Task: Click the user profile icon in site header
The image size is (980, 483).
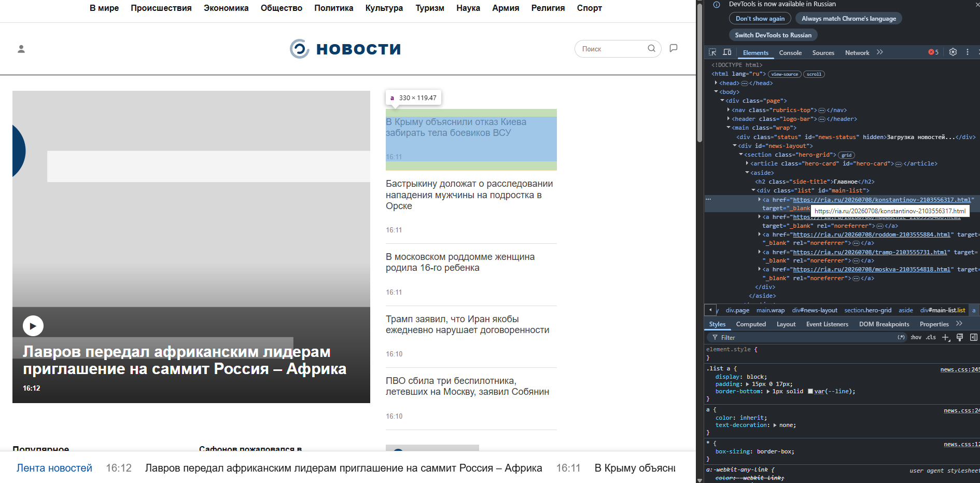Action: pos(21,49)
